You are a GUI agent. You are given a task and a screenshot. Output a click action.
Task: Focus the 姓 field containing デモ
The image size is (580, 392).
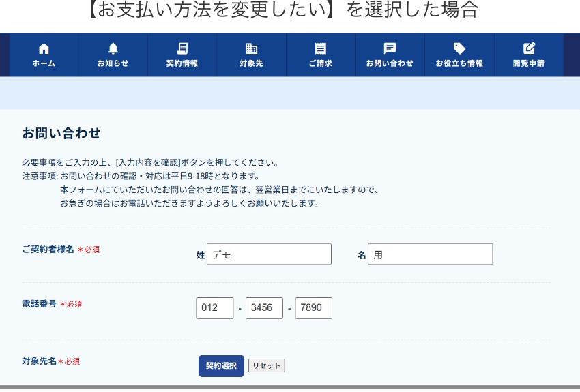coord(269,254)
